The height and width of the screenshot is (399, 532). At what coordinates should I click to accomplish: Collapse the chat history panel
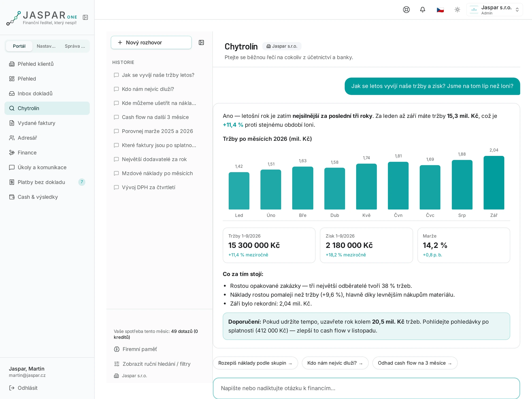coord(201,43)
